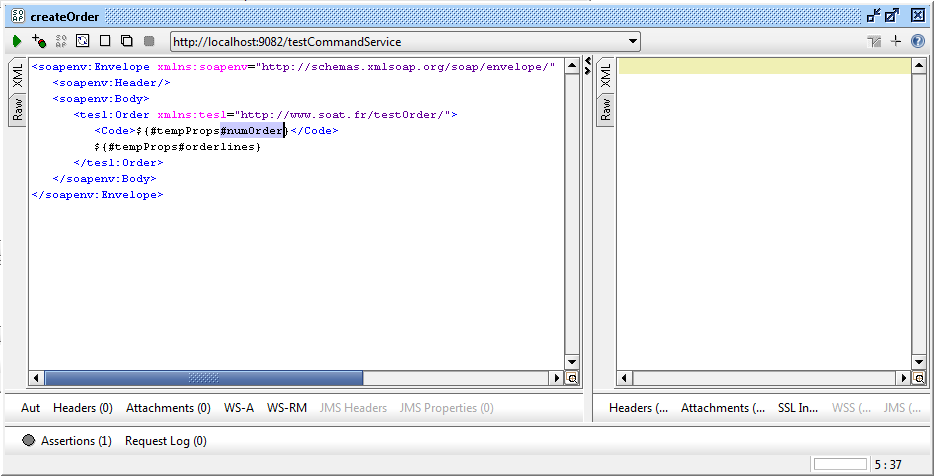Click the closing tesl:Order tag

(x=118, y=163)
